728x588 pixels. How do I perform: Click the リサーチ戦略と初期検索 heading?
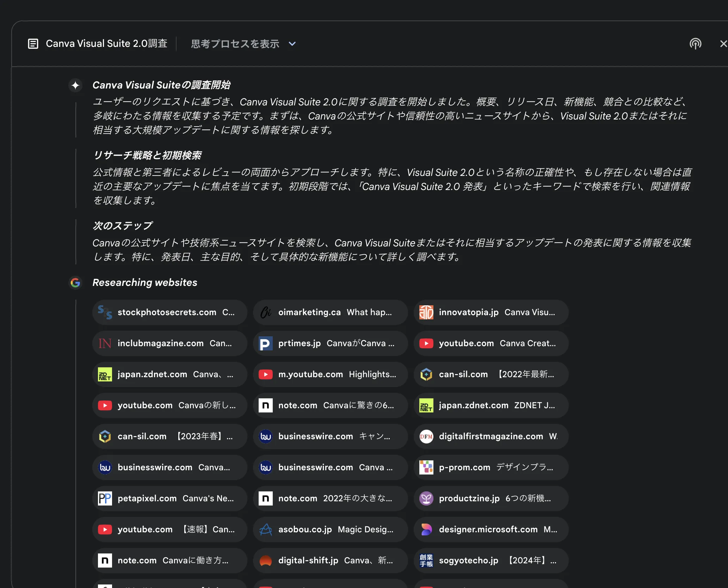point(147,155)
